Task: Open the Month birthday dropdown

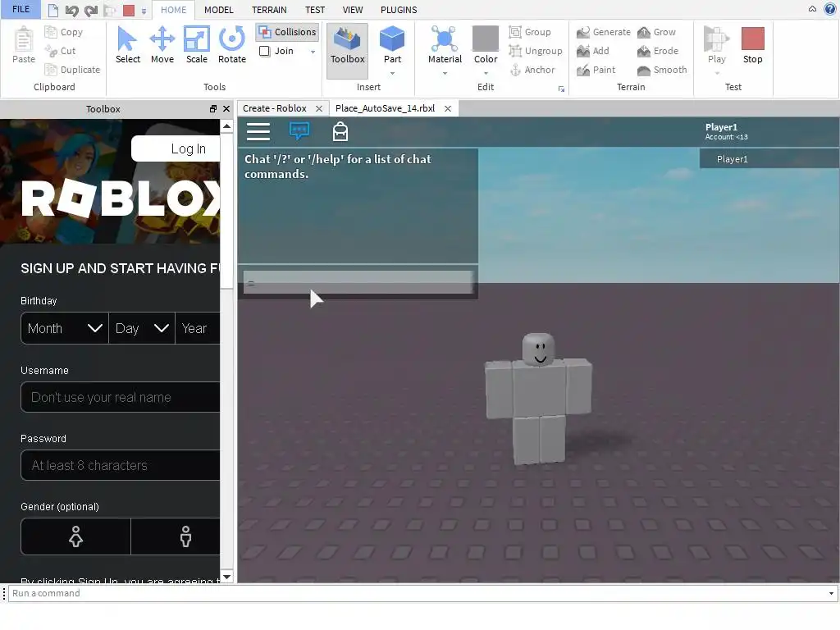Action: coord(64,328)
